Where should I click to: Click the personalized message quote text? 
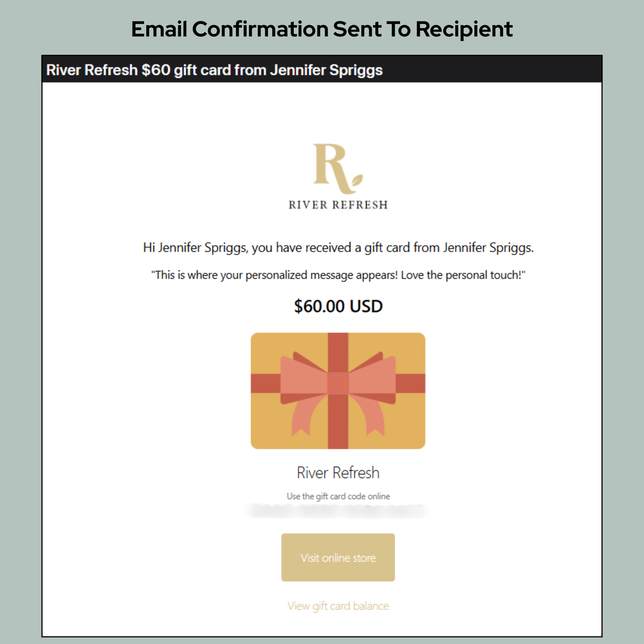(x=338, y=275)
